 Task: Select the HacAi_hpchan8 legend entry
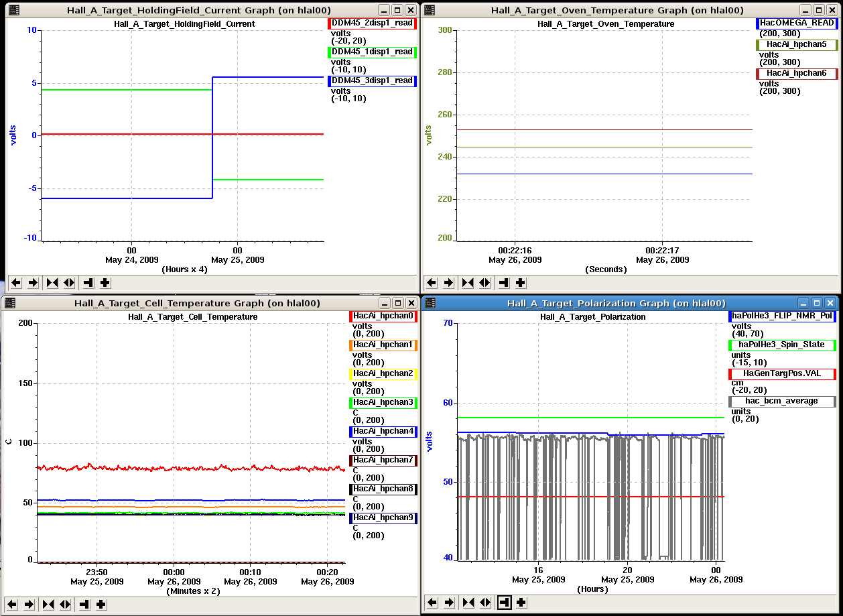click(x=383, y=489)
